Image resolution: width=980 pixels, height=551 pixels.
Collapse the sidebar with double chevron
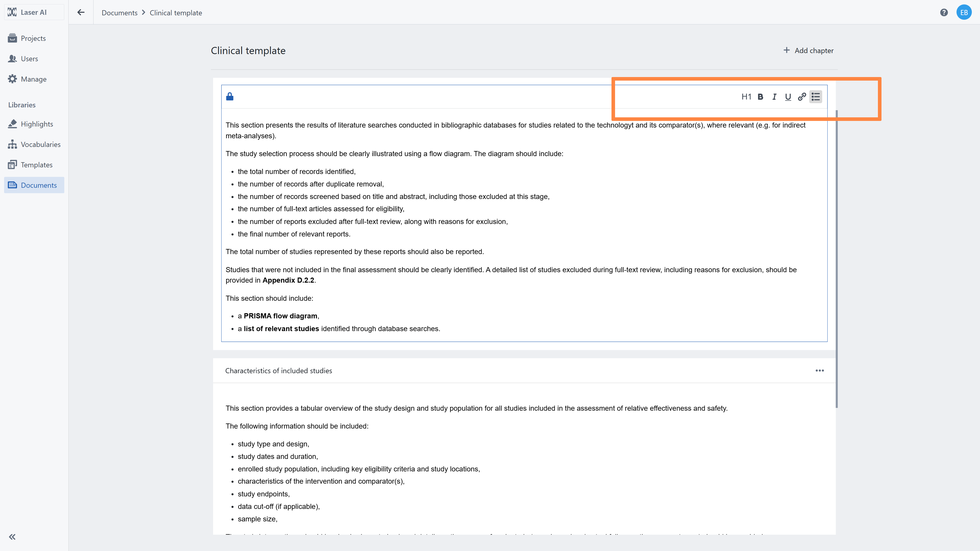12,536
